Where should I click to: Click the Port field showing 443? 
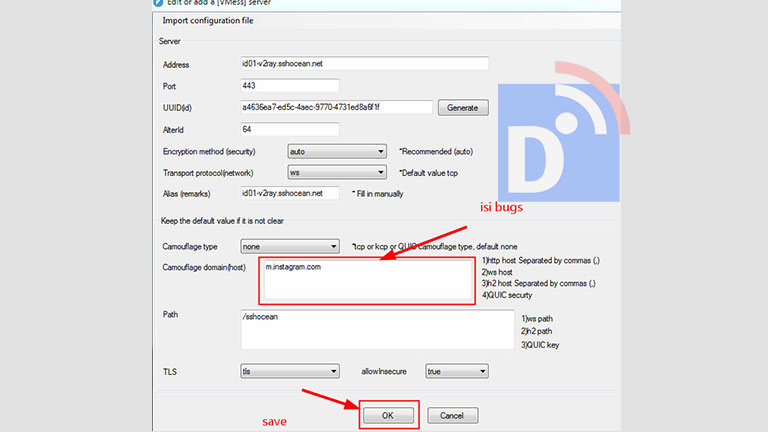(x=289, y=86)
